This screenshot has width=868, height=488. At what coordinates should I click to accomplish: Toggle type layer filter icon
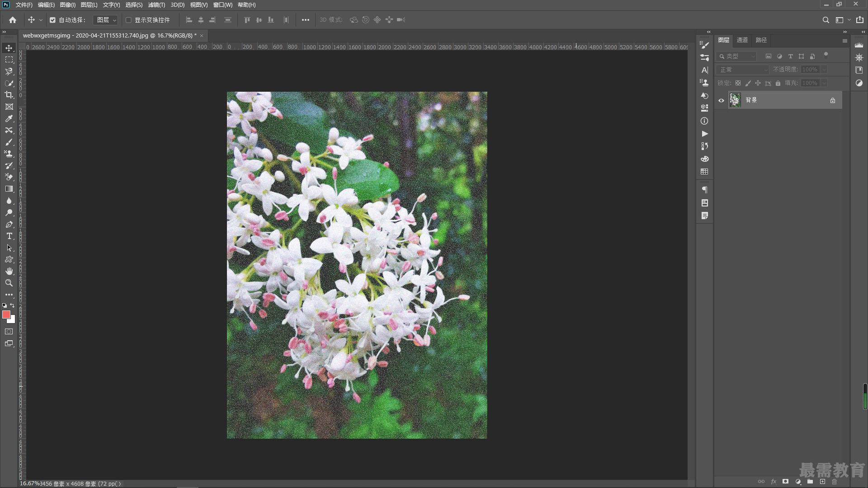(x=790, y=56)
